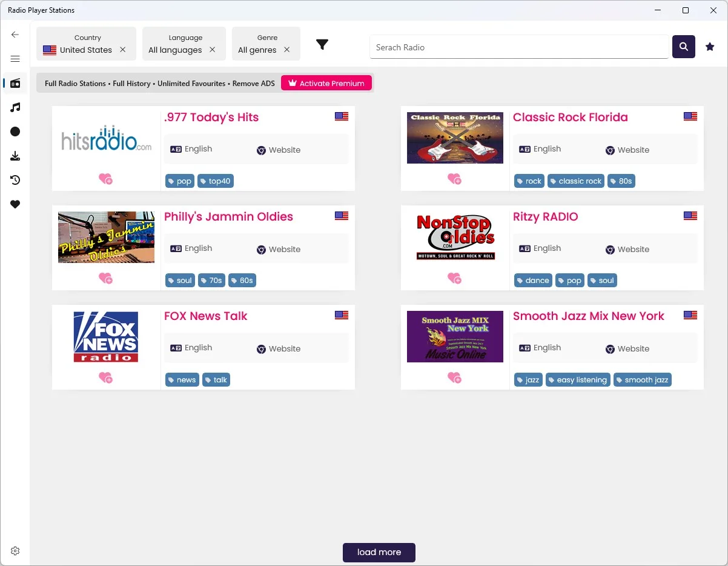Open the history sidebar icon

coord(15,180)
